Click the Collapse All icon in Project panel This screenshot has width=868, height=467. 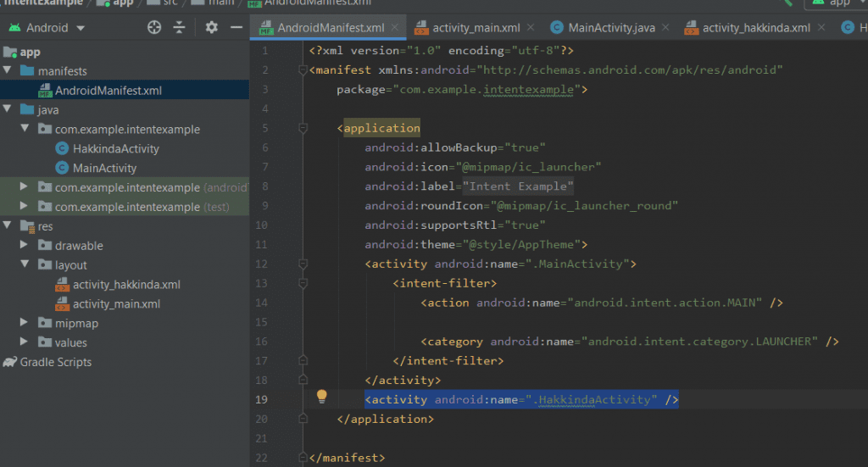tap(179, 27)
